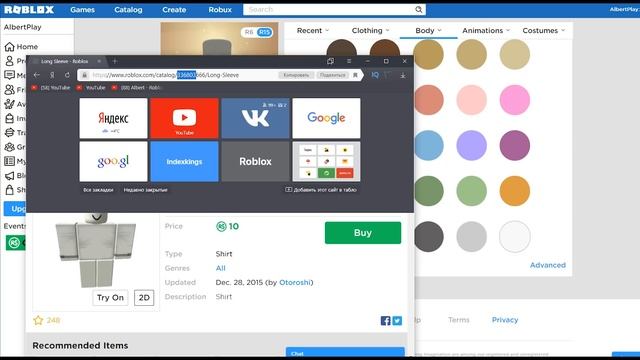Open the Inventory icon in sidebar
The height and width of the screenshot is (360, 640).
[9, 118]
